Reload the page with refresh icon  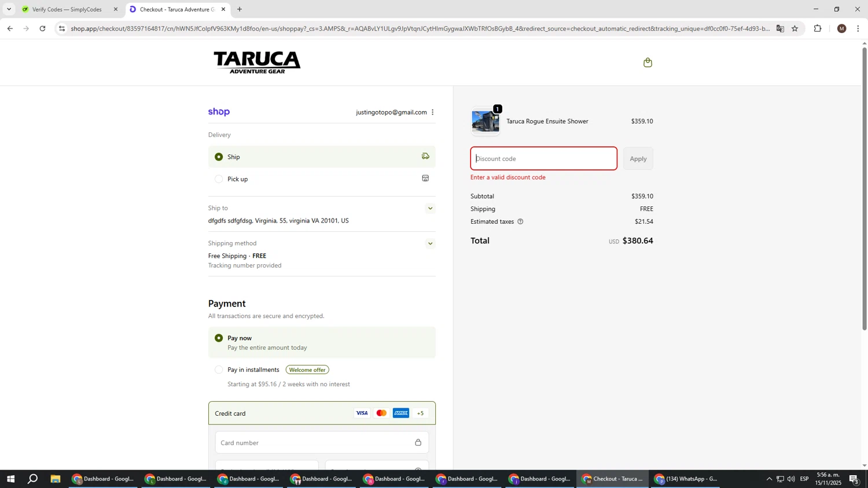click(x=43, y=28)
